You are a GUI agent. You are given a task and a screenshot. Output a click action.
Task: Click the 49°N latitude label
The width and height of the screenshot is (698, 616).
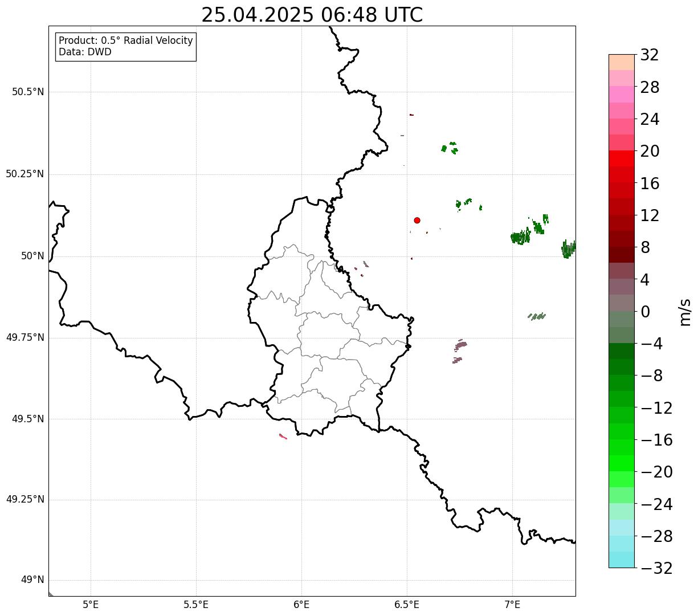tap(32, 580)
